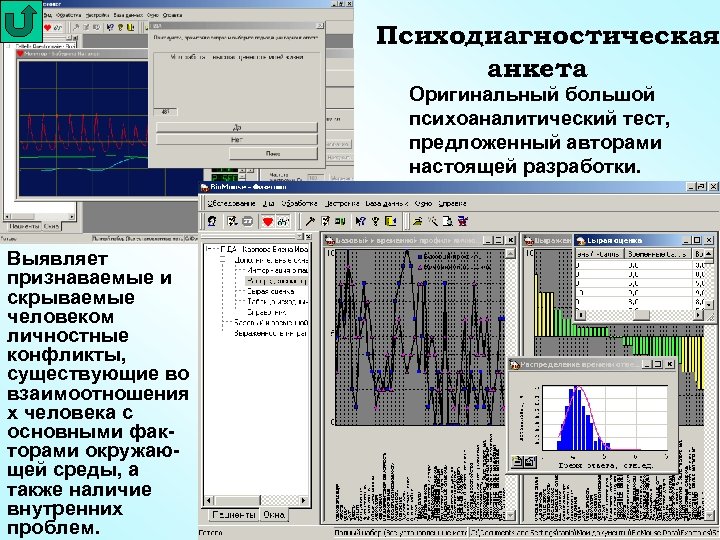Click the gray rounded icon left of front heart
Viewport: 720px width, 540px height.
tap(248, 221)
